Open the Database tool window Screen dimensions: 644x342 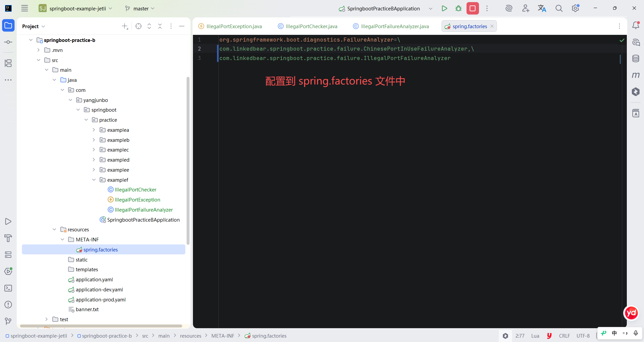(636, 59)
